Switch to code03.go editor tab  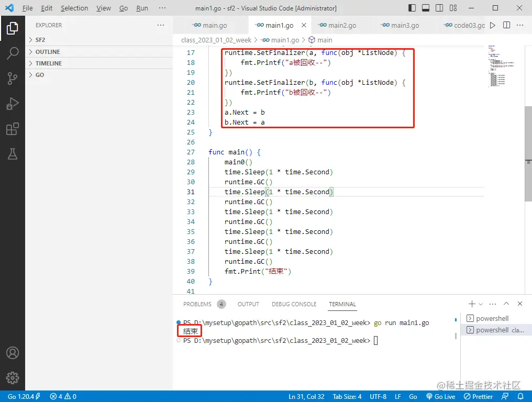click(463, 25)
